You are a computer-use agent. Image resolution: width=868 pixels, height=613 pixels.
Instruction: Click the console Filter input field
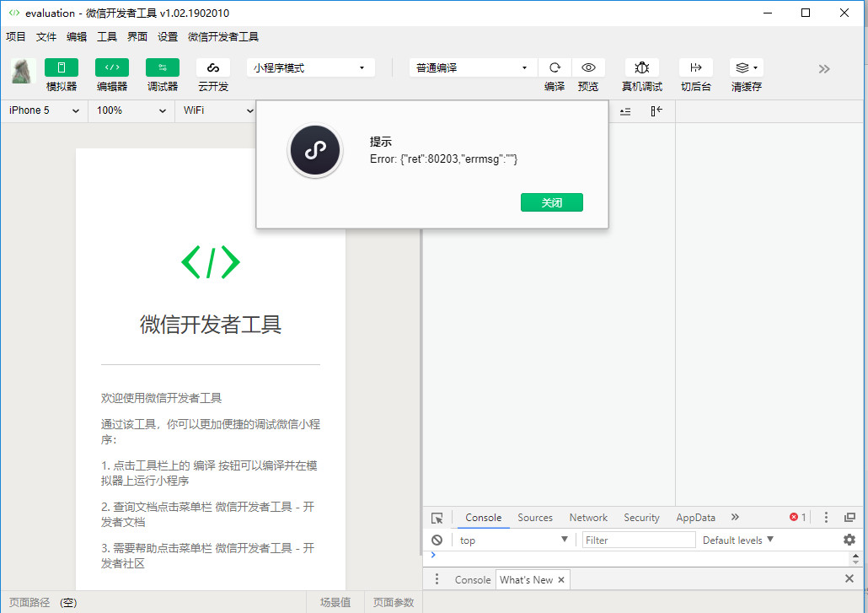coord(638,540)
